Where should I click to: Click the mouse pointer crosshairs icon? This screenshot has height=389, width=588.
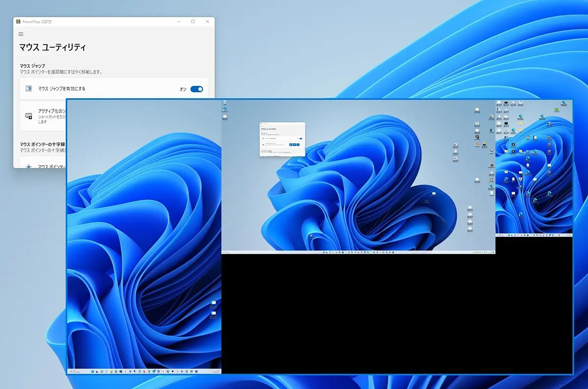29,166
